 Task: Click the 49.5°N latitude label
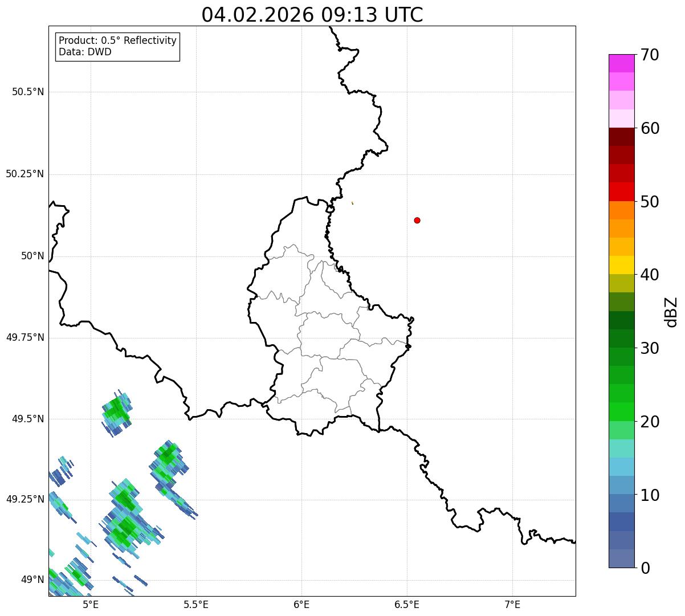tap(28, 418)
